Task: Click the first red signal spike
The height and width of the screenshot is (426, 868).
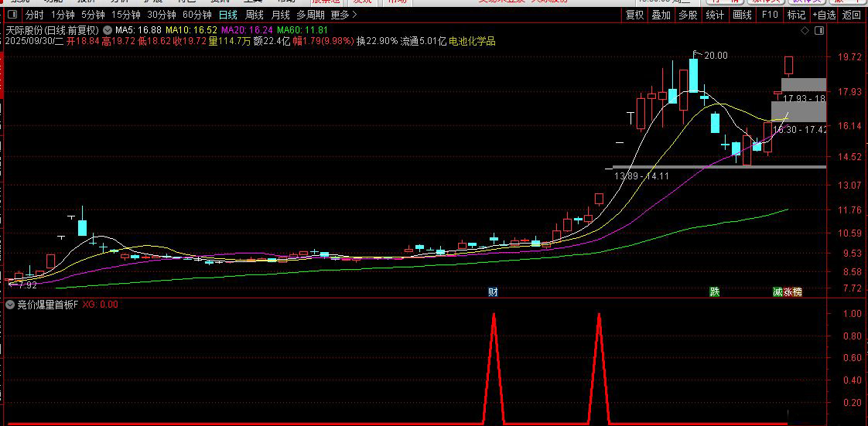Action: tap(494, 368)
